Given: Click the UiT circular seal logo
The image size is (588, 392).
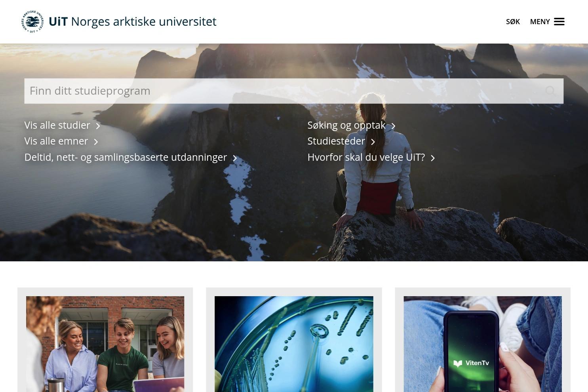Looking at the screenshot, I should pyautogui.click(x=32, y=22).
